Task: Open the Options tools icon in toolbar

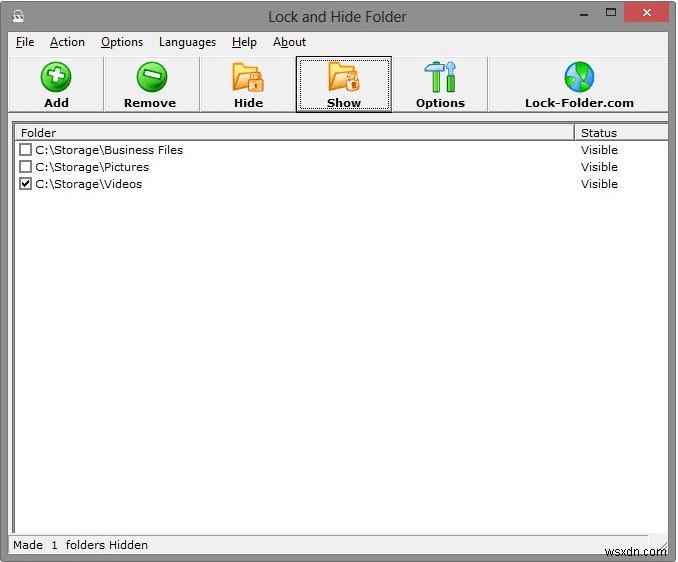Action: tap(440, 77)
